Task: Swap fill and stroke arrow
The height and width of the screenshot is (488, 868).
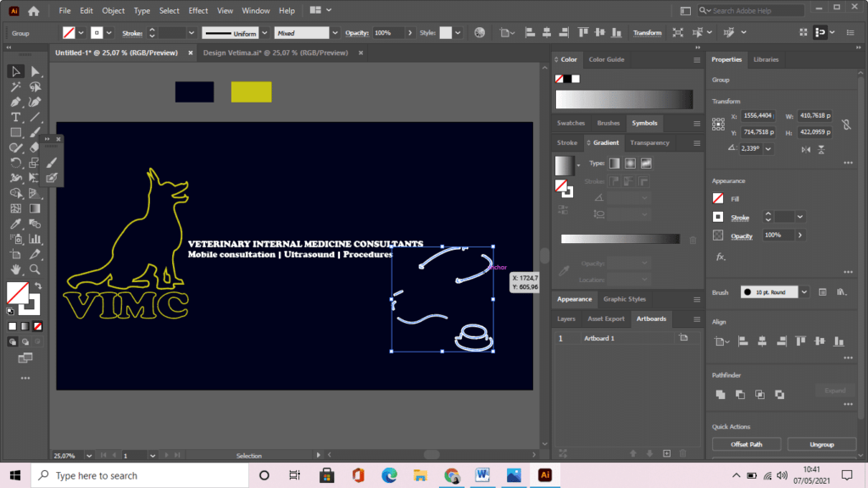Action: pyautogui.click(x=38, y=286)
